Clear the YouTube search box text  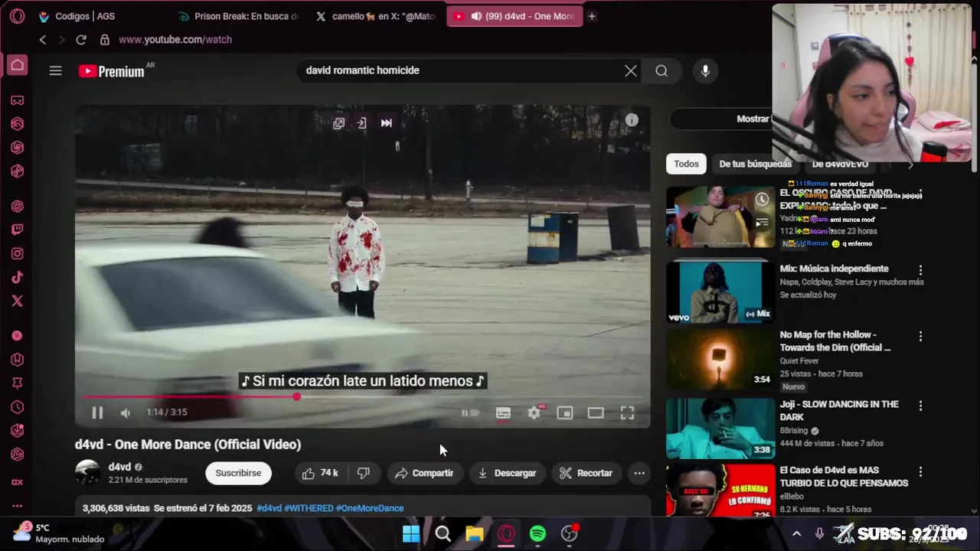[630, 70]
